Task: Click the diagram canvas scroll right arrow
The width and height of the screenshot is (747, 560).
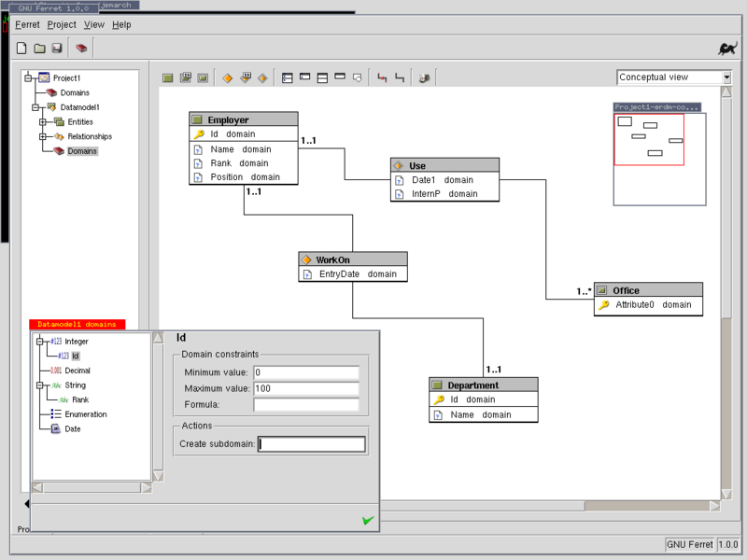Action: (x=714, y=506)
